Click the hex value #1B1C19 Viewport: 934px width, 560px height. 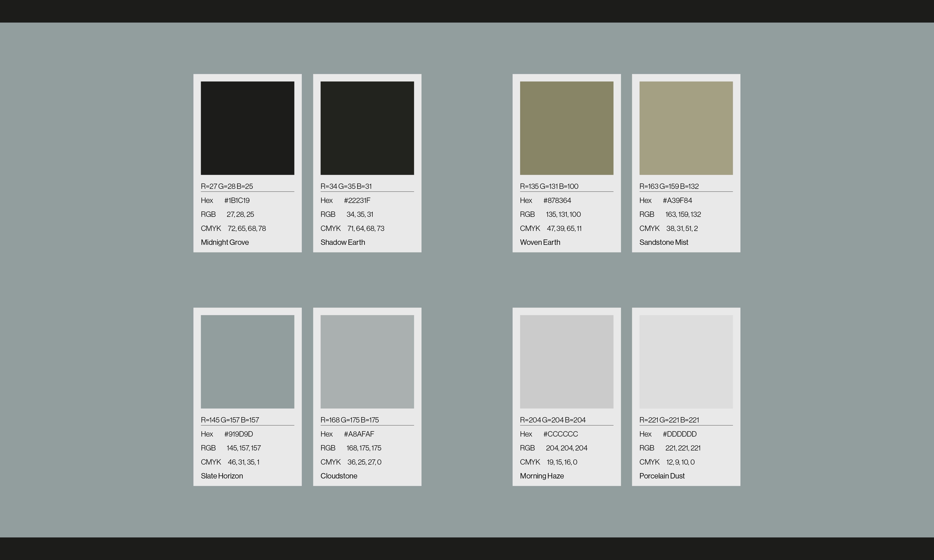tap(237, 200)
